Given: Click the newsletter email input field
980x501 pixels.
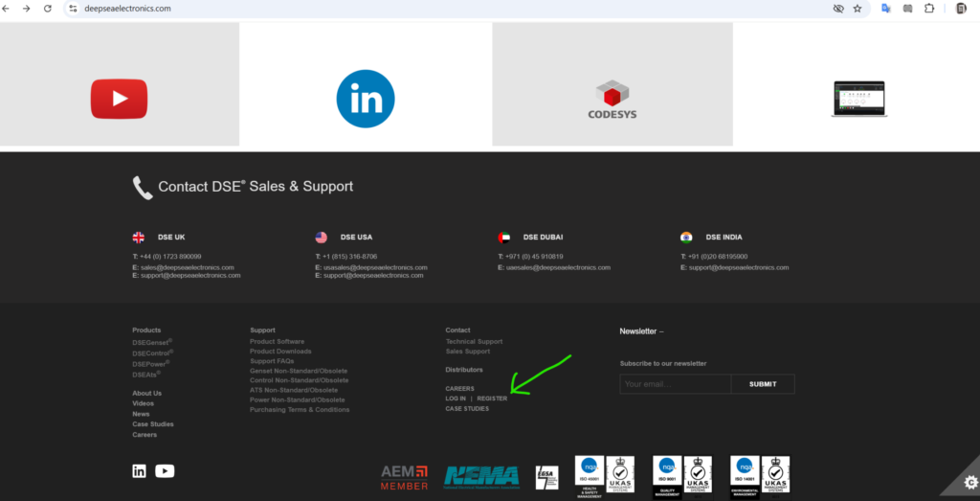Looking at the screenshot, I should 675,384.
